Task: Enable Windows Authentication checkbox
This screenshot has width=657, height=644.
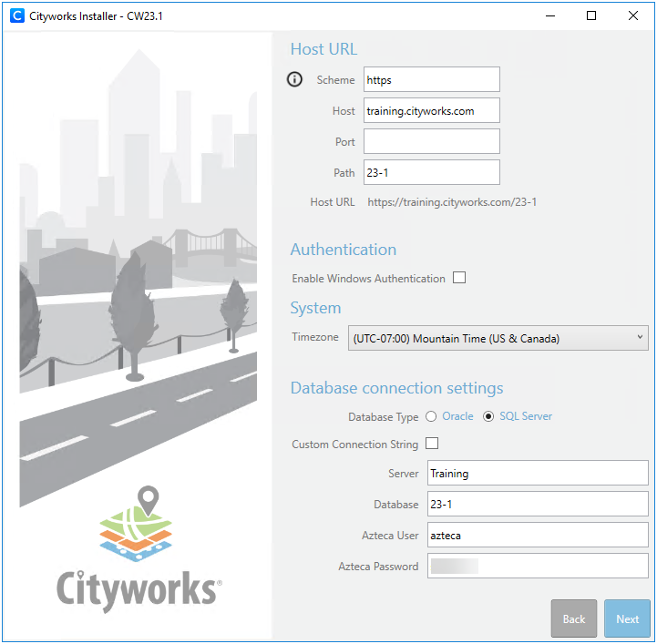Action: point(459,278)
